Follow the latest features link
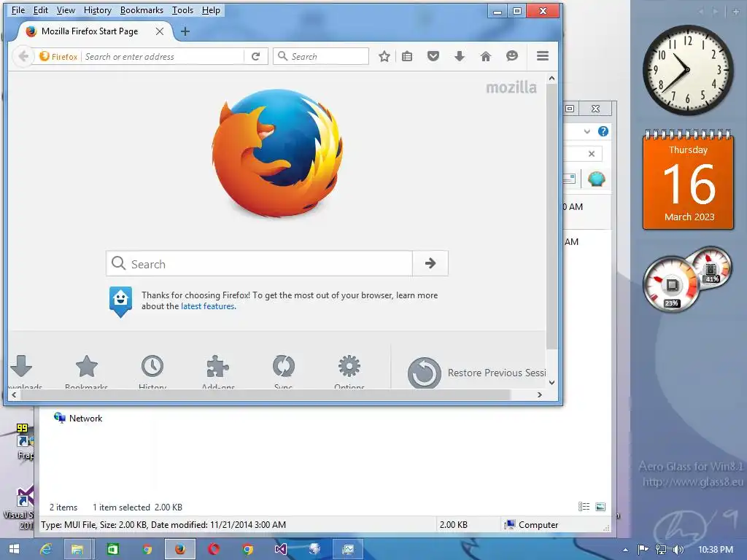The image size is (747, 560). (x=208, y=306)
